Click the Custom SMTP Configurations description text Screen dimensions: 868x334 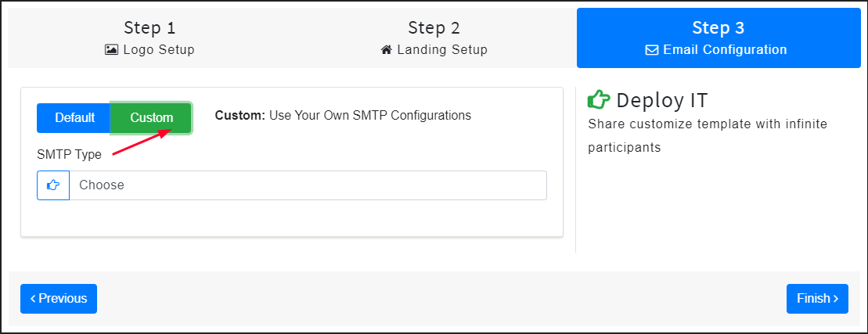tap(344, 116)
